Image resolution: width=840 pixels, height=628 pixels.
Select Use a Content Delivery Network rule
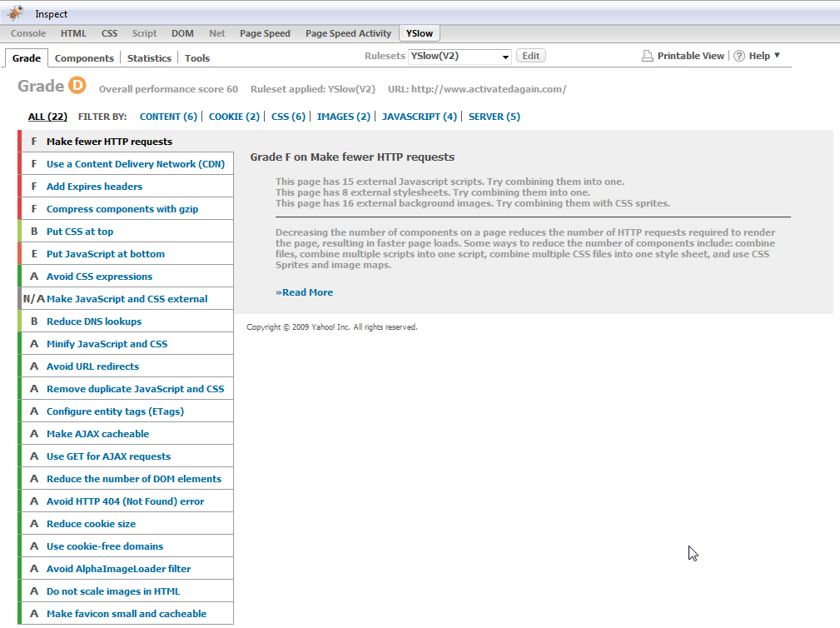coord(135,164)
